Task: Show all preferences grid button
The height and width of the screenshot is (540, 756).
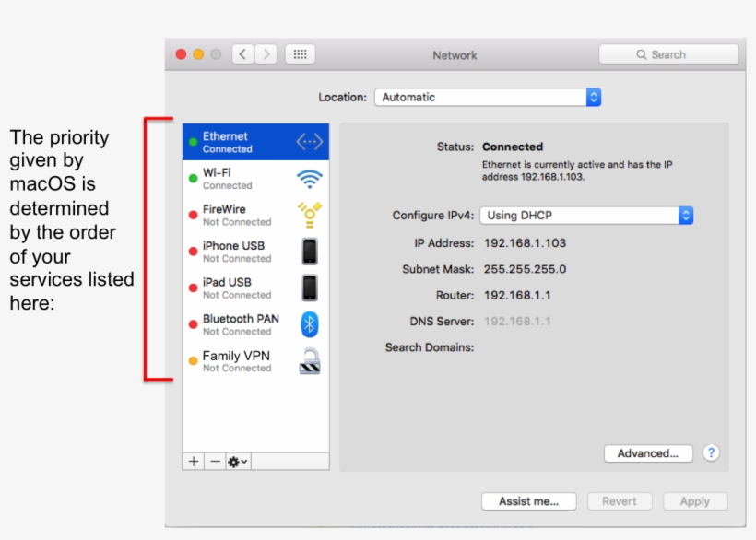Action: coord(300,54)
